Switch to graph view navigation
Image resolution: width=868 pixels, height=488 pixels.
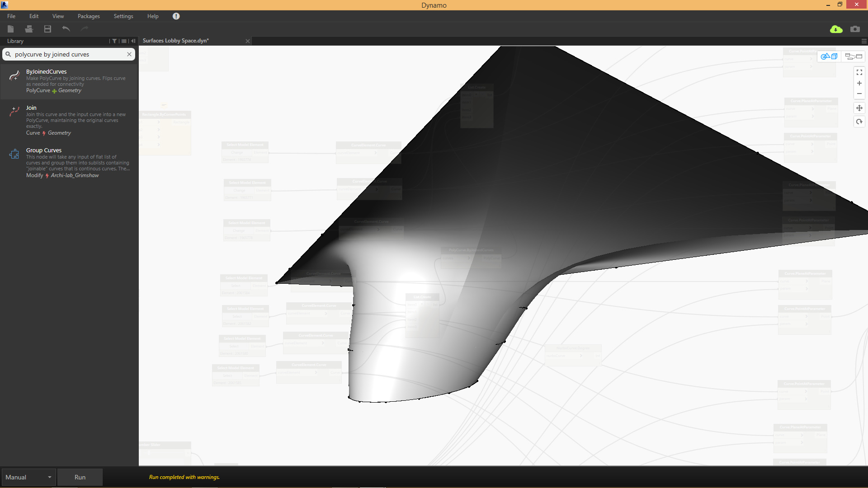(x=854, y=56)
